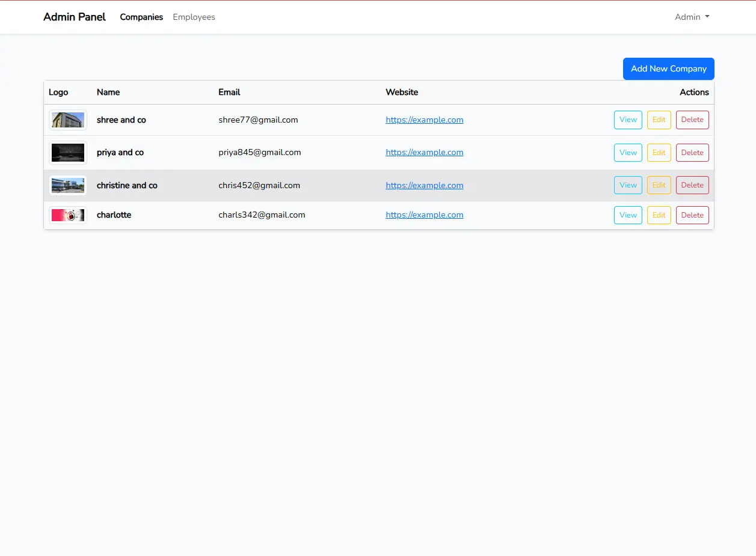View priya and co company

click(x=628, y=153)
